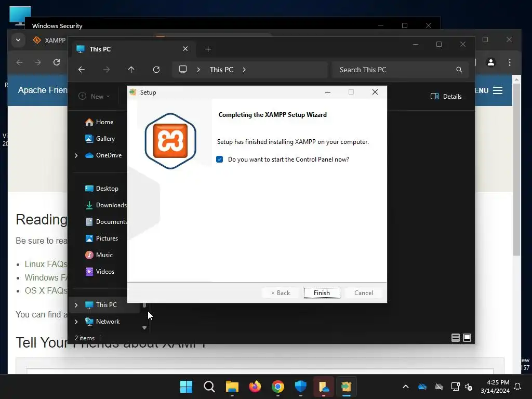Screen dimensions: 532x399
Task: Open Chrome tab search dropdown arrow
Action: [18, 40]
